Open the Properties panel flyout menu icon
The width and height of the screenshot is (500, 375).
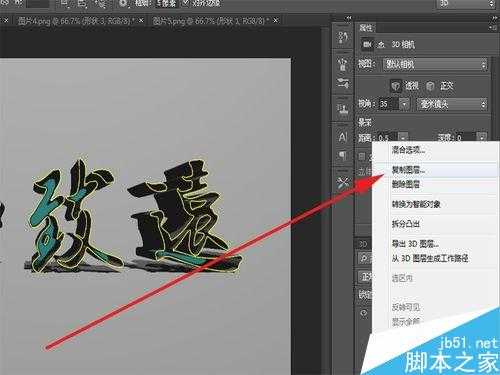pos(494,28)
